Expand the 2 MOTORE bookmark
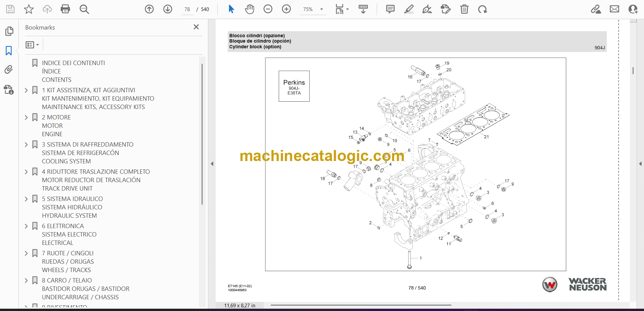644x311 pixels. pyautogui.click(x=26, y=117)
